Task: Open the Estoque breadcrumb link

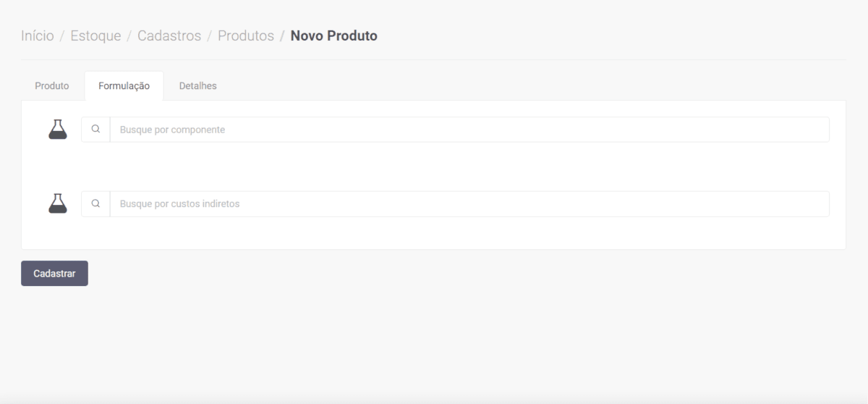Action: click(95, 35)
